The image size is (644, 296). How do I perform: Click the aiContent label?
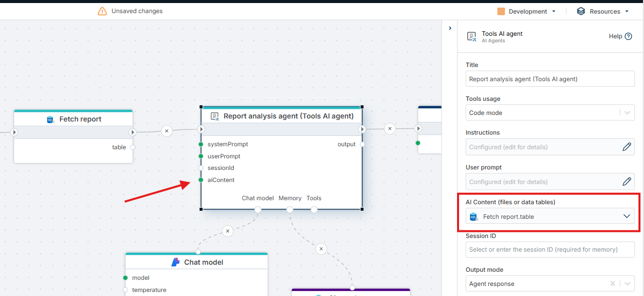tap(221, 180)
